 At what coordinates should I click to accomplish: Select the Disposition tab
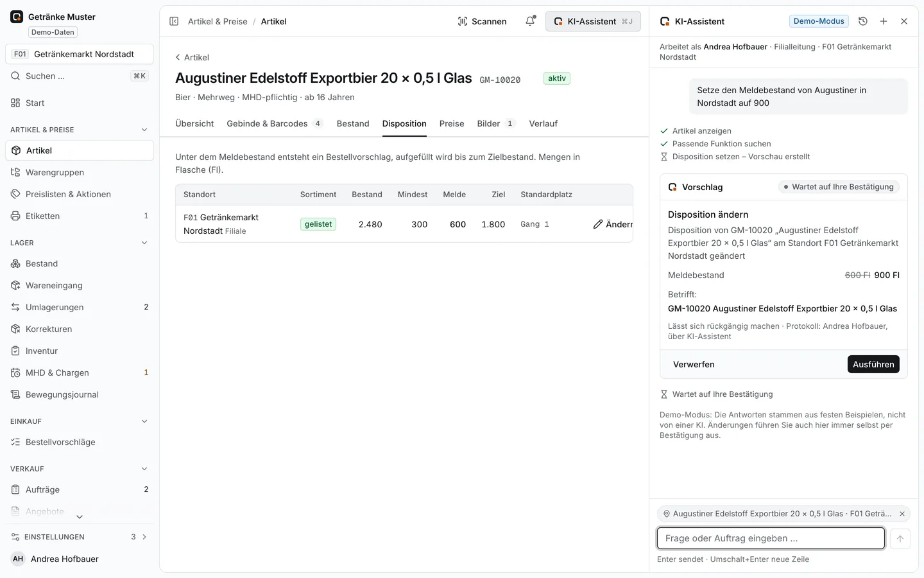click(404, 123)
